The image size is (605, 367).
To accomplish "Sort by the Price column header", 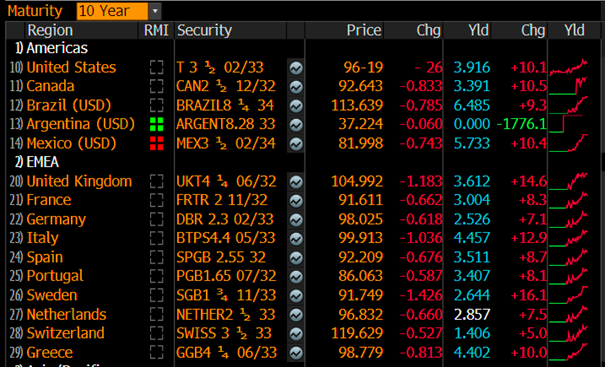I will pos(363,30).
